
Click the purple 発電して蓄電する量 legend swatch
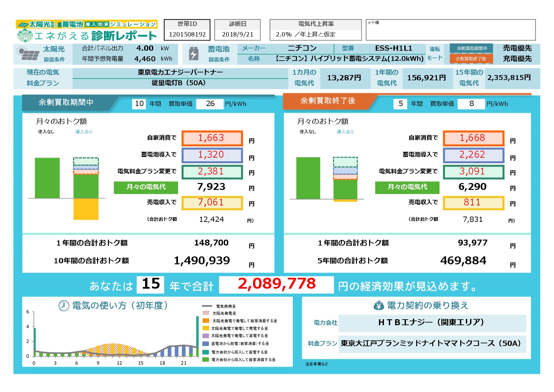coord(206,336)
